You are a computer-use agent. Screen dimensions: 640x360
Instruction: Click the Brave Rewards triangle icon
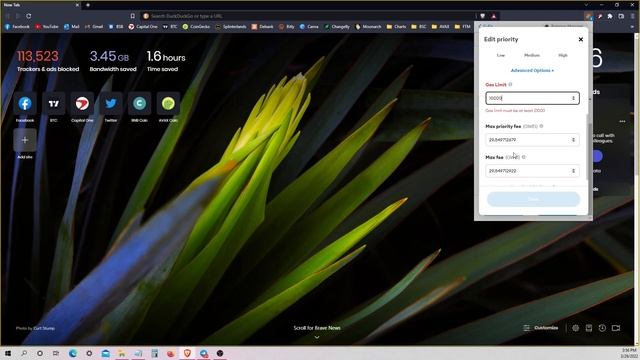coord(493,16)
